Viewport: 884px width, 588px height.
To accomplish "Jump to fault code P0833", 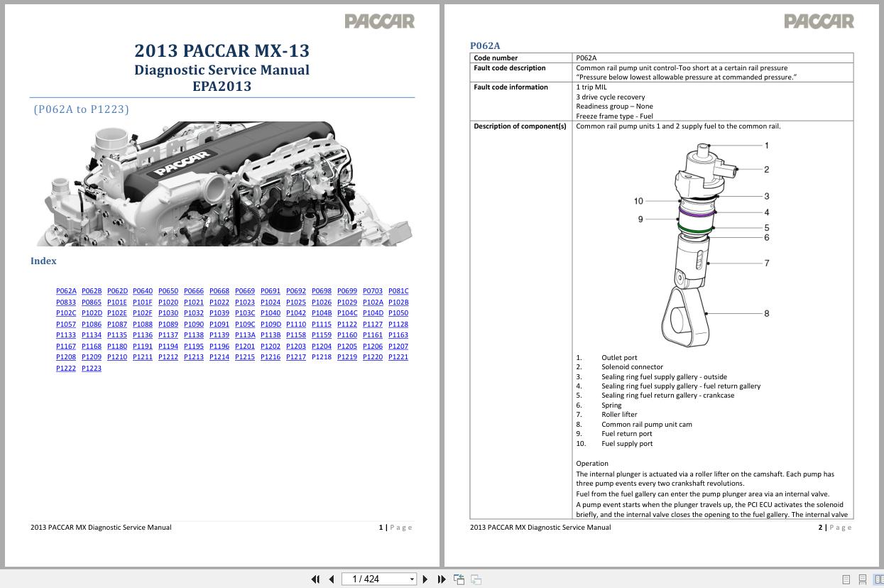I will pos(66,303).
